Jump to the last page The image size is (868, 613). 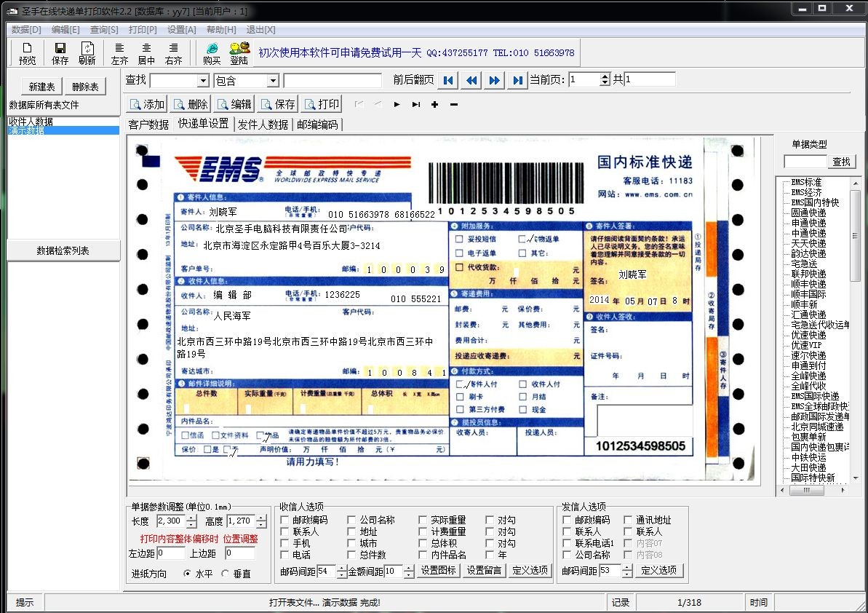517,80
